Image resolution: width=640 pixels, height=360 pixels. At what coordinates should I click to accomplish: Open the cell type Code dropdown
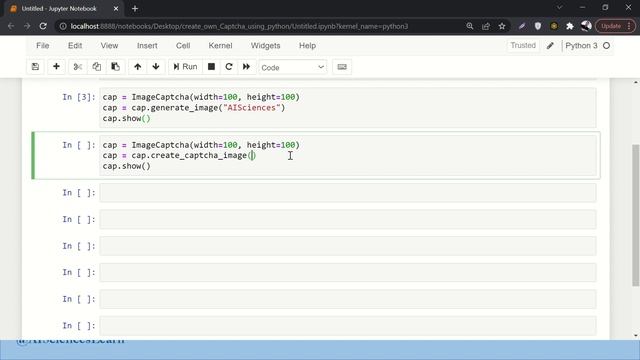[293, 67]
